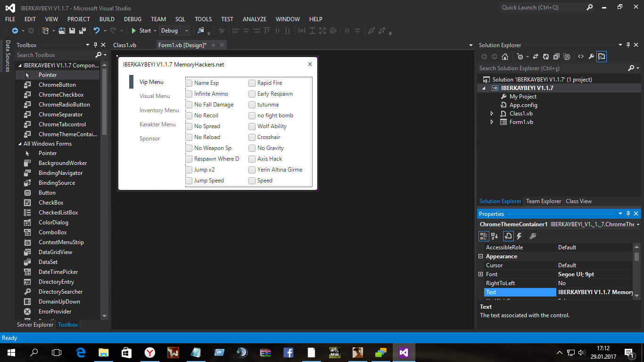Screen dimensions: 644x362
Task: Switch to the Class1.vb document tab
Action: 125,45
